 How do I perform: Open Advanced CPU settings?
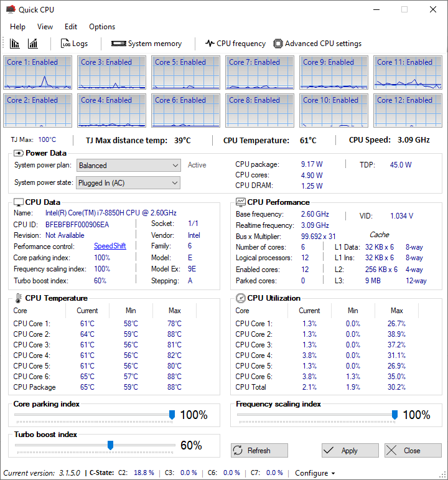(317, 44)
